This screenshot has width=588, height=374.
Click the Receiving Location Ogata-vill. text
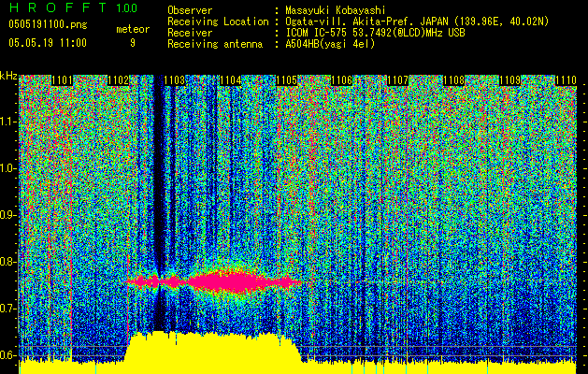(417, 22)
